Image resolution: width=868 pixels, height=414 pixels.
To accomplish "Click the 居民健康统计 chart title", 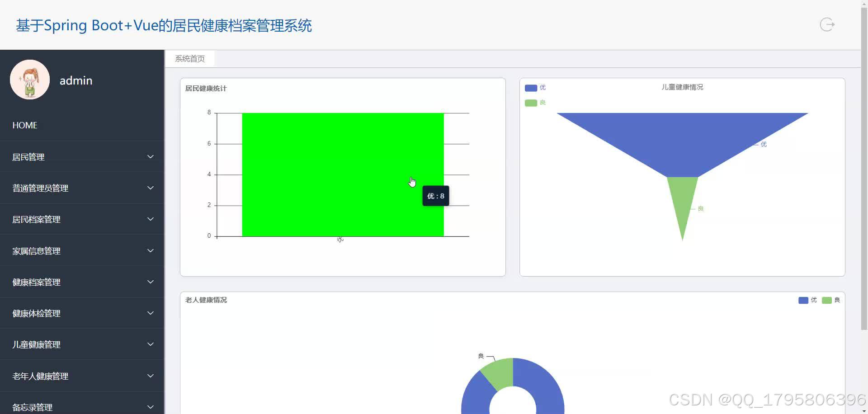I will pyautogui.click(x=206, y=89).
